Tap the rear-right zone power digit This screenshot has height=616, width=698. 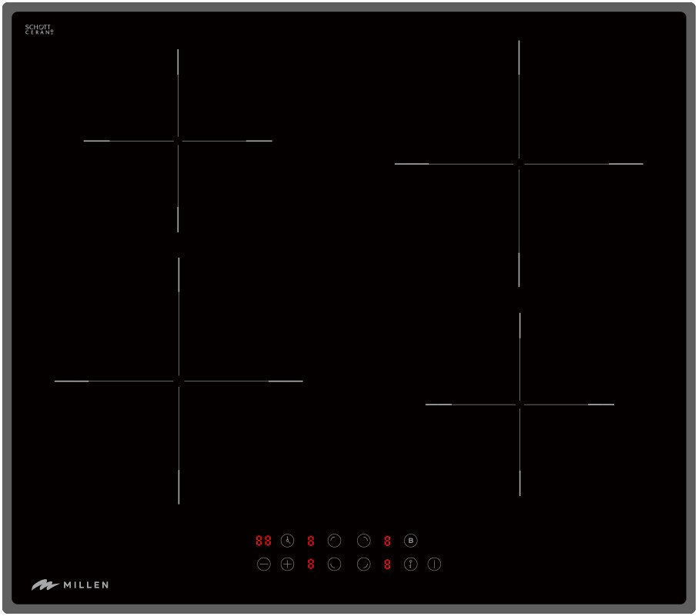point(387,541)
